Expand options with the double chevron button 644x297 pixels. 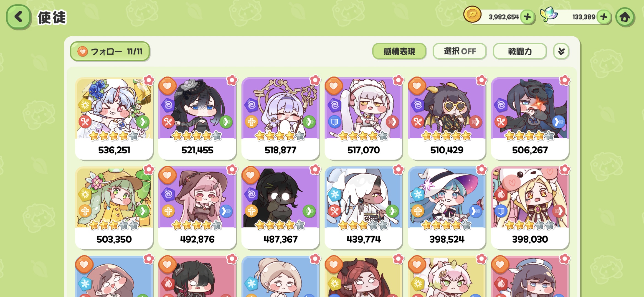coord(561,51)
